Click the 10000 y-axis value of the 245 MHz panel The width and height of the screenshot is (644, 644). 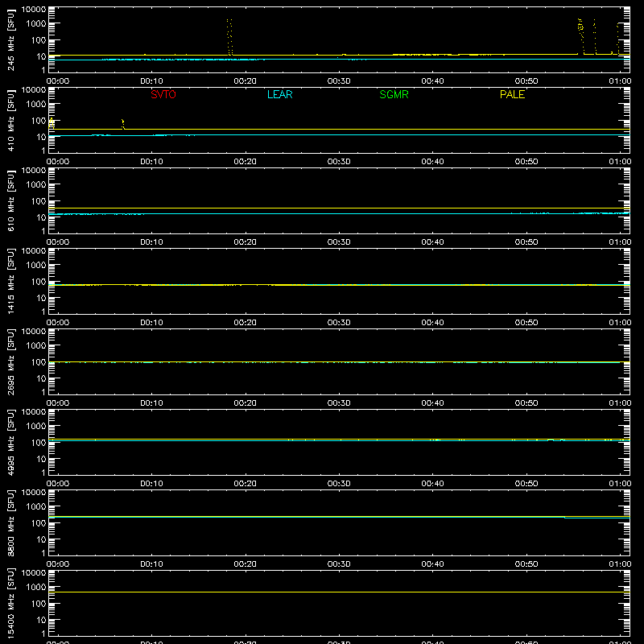click(34, 10)
